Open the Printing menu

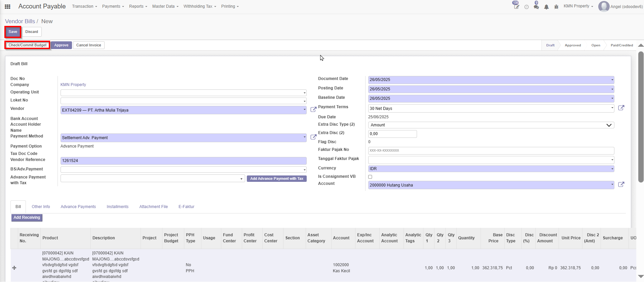pyautogui.click(x=230, y=6)
